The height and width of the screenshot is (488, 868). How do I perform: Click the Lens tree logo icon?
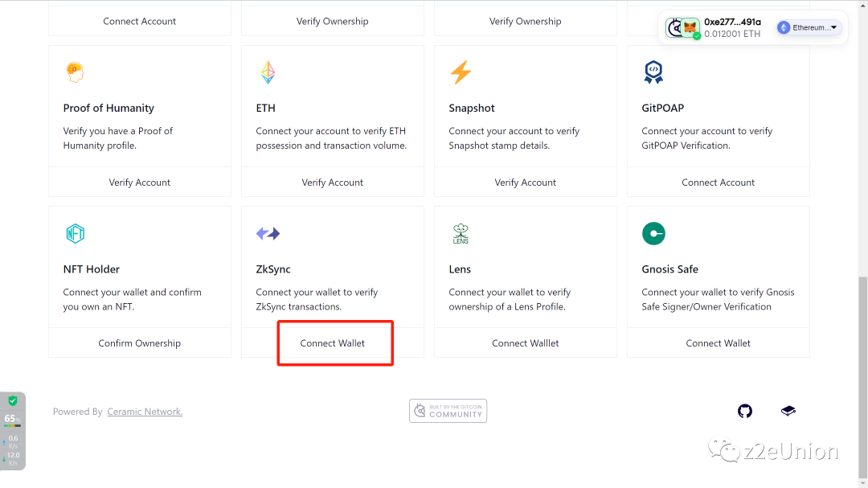(x=461, y=234)
